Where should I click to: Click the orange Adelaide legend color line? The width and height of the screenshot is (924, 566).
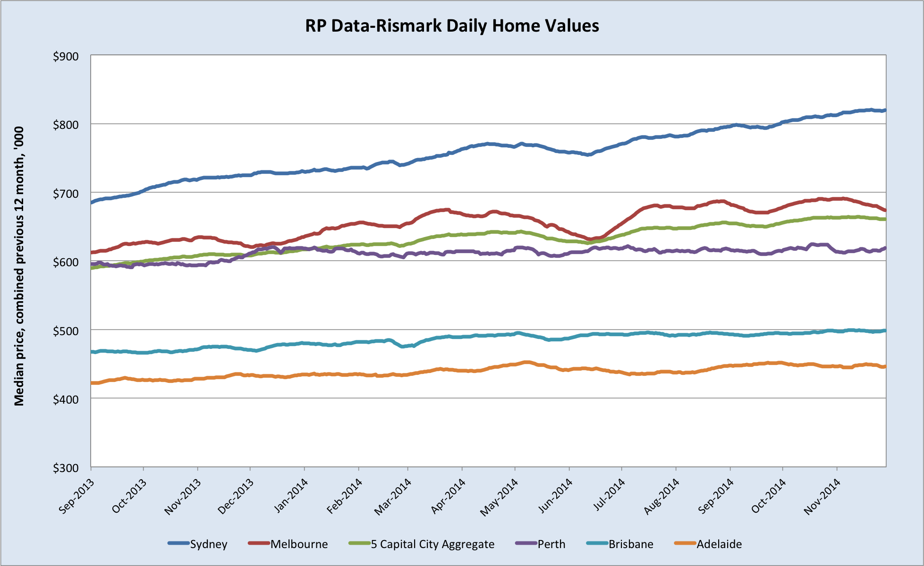685,543
